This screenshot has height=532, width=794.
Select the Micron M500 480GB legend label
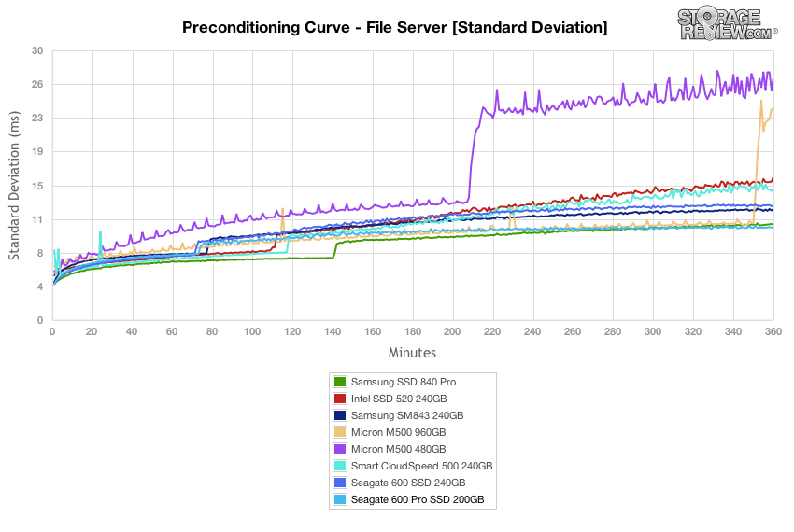tap(399, 449)
